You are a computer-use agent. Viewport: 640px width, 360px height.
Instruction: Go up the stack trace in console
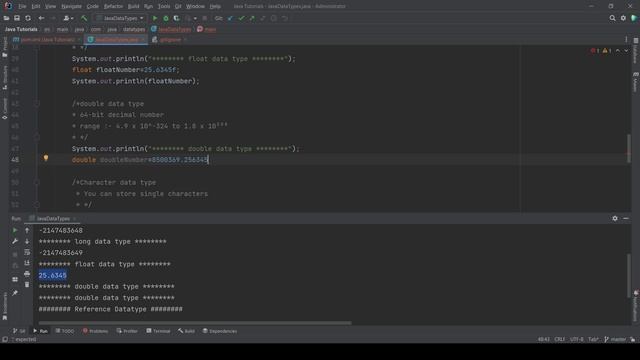click(27, 230)
